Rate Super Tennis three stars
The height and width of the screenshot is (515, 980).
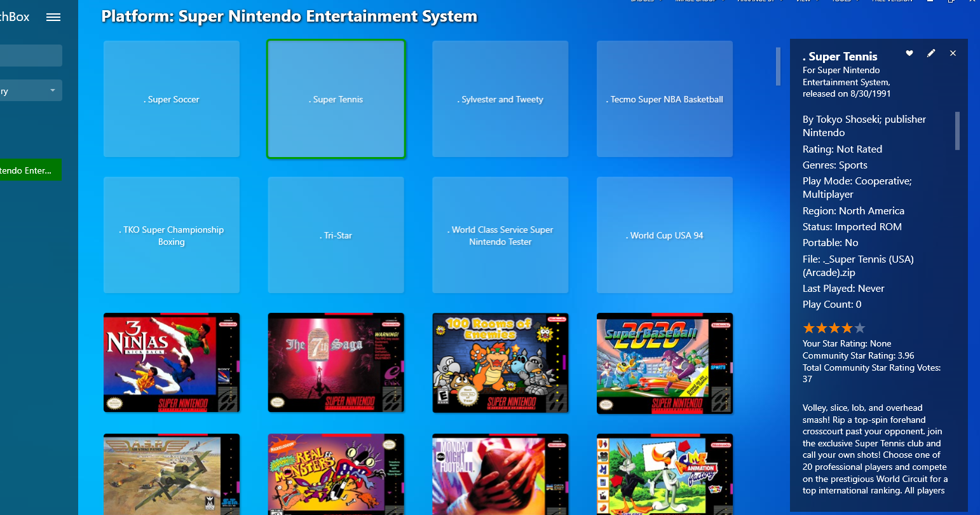coord(834,328)
